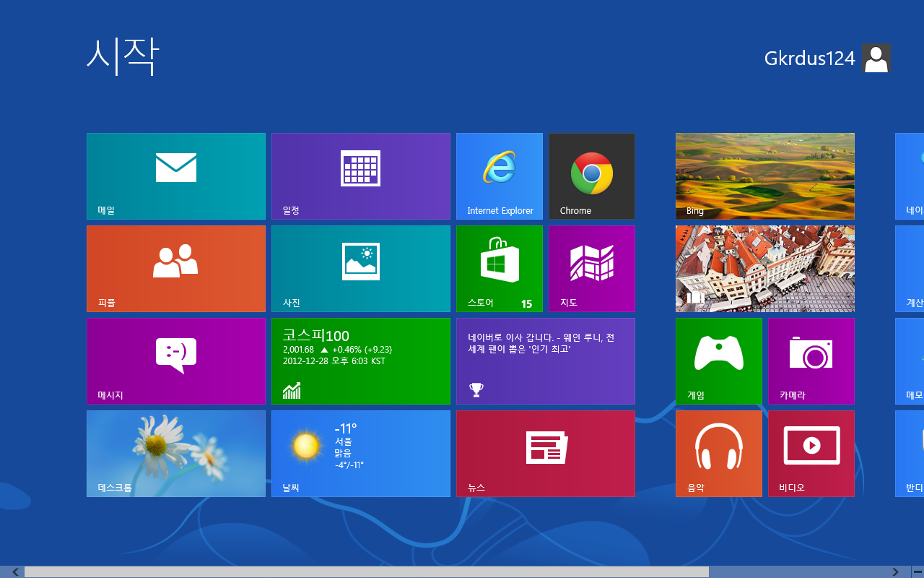This screenshot has height=578, width=924.
Task: Open the Camera (카메라) tile
Action: (x=811, y=361)
